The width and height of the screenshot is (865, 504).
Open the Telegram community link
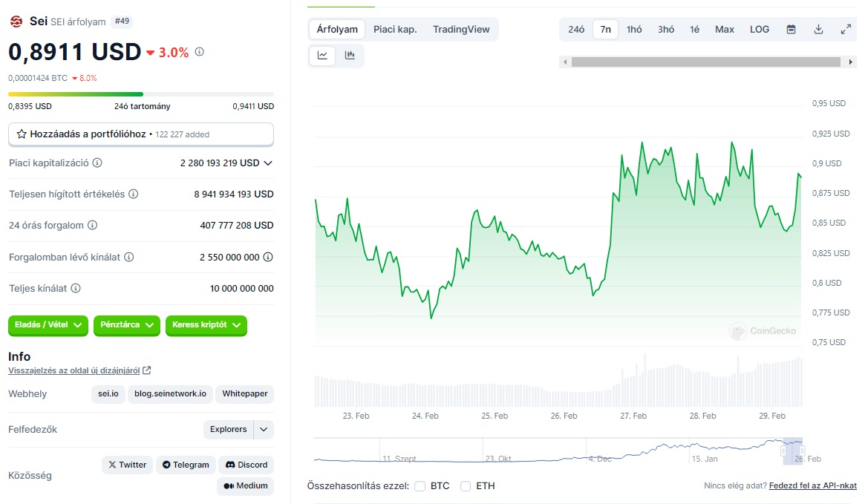[x=186, y=465]
